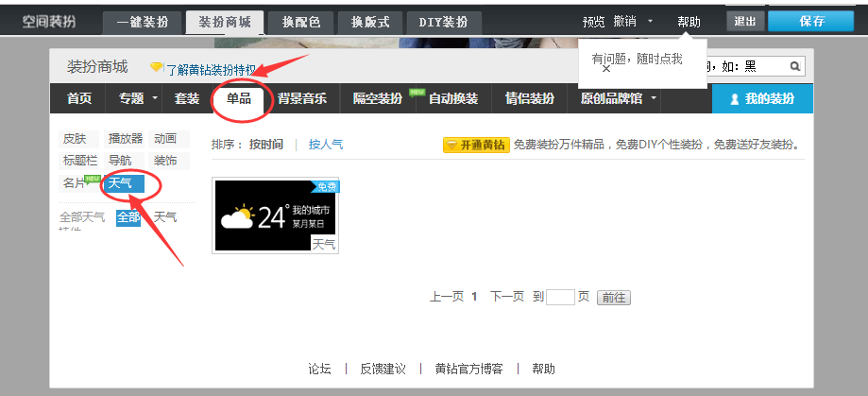868x396 pixels.
Task: Click the yellow diamond icon beside 了解黄钻装扮特权
Action: point(157,67)
